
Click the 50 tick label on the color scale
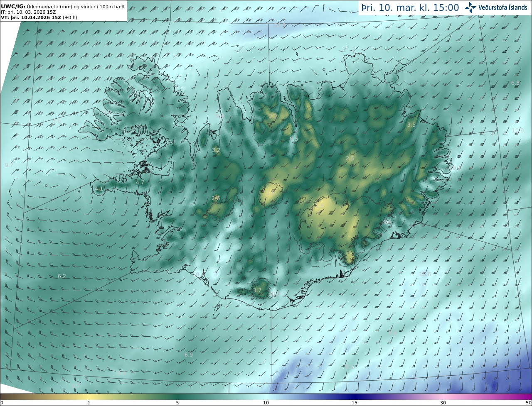529,403
